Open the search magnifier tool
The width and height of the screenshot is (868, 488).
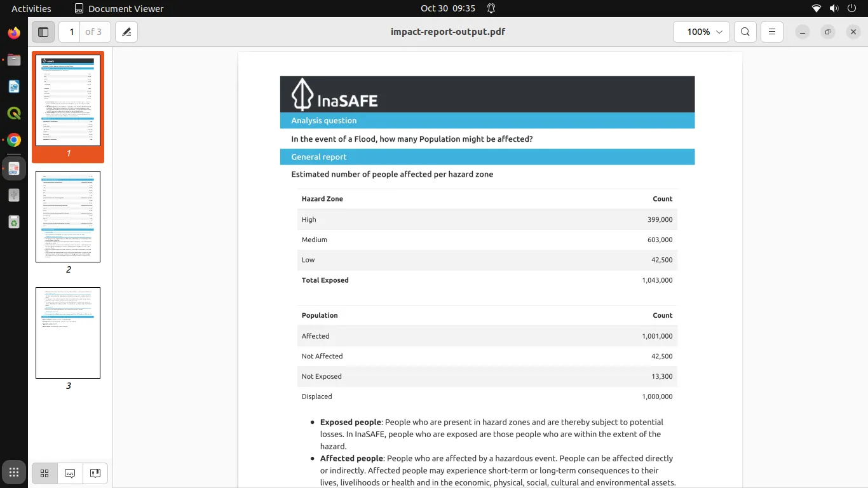(x=745, y=32)
